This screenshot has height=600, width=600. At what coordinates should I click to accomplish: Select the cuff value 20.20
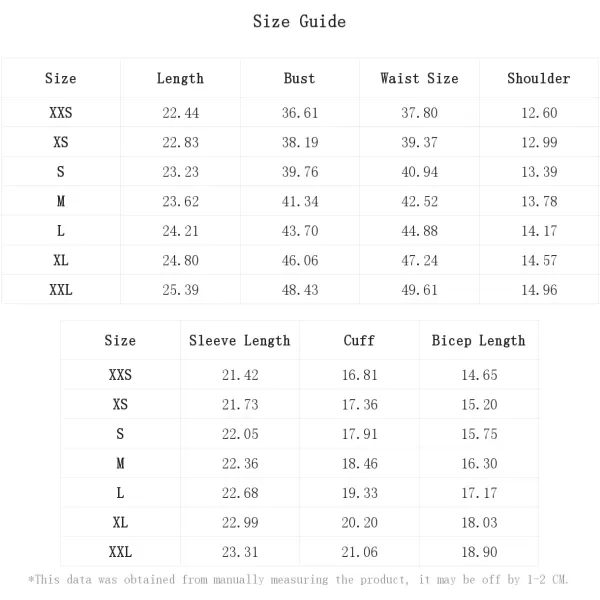(359, 522)
